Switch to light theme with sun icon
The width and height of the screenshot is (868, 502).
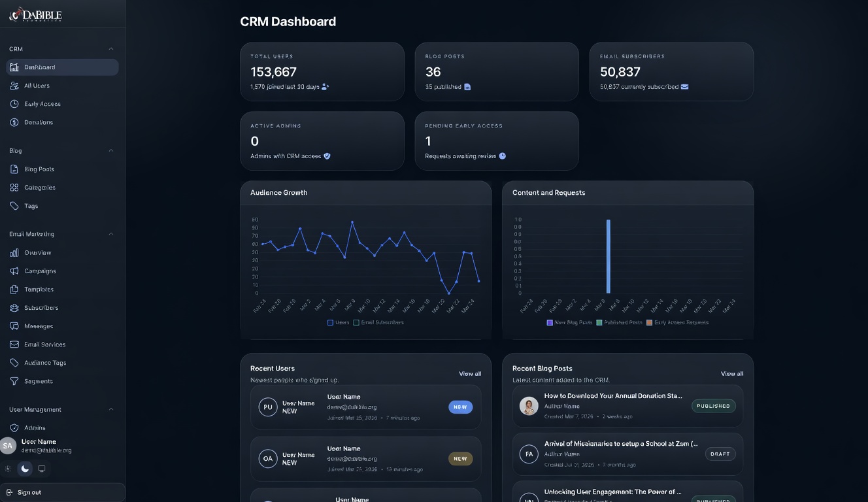8,469
